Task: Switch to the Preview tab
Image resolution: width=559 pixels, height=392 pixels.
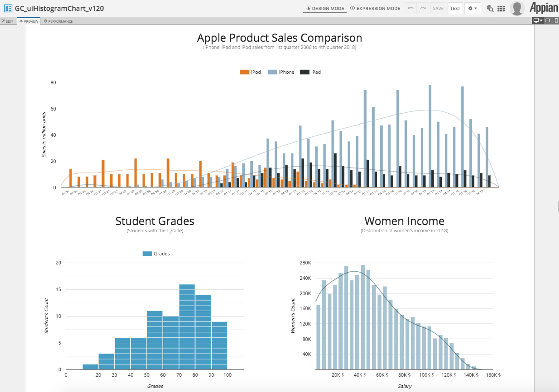Action: (29, 21)
